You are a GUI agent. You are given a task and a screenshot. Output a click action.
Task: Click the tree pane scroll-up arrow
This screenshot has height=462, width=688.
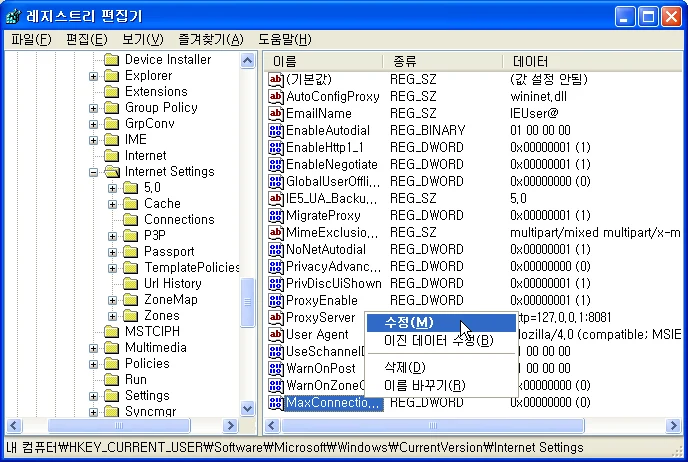(x=247, y=60)
